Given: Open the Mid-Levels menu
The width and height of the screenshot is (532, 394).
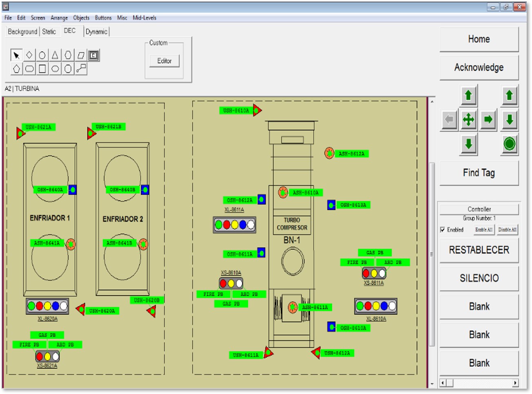Looking at the screenshot, I should (144, 18).
